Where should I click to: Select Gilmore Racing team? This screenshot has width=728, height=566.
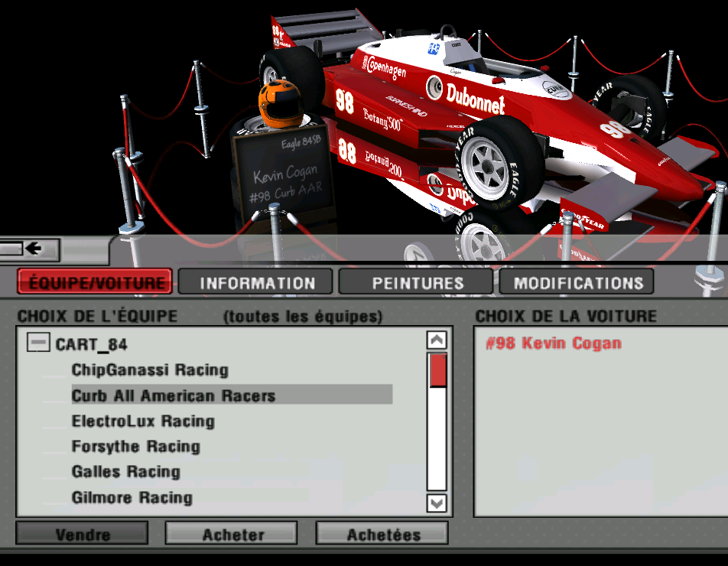point(132,497)
